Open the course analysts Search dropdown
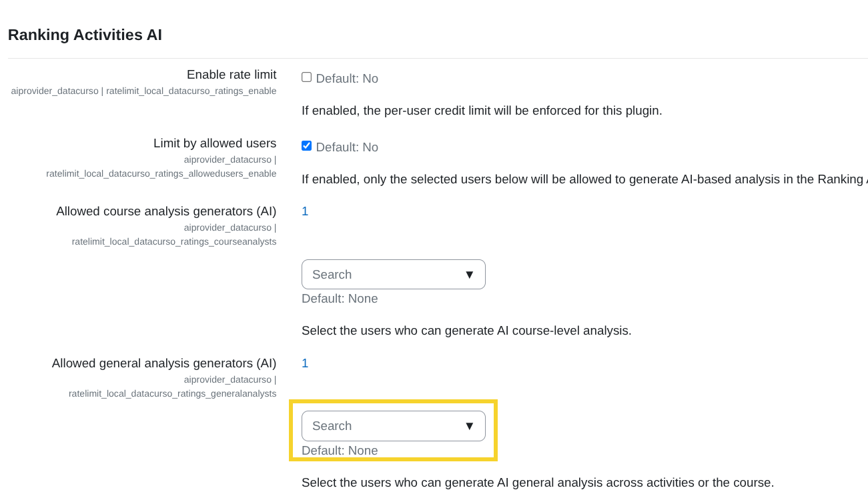Viewport: 868px width, 504px height. coord(394,274)
